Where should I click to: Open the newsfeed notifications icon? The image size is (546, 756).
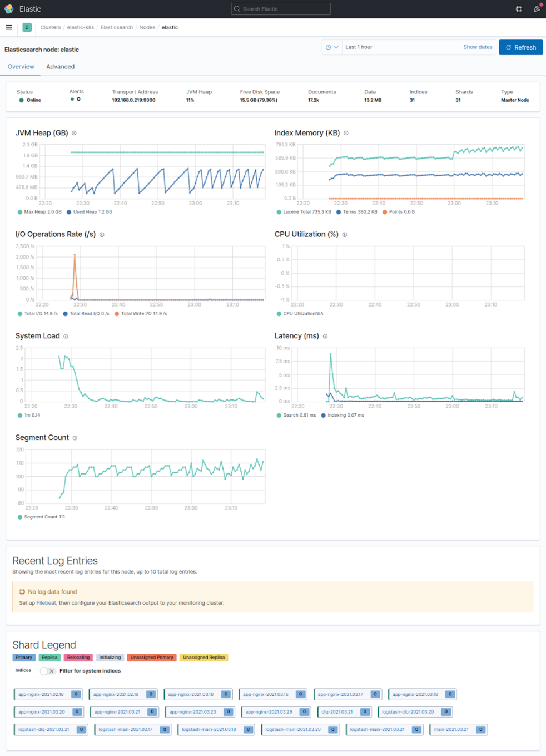coord(537,9)
